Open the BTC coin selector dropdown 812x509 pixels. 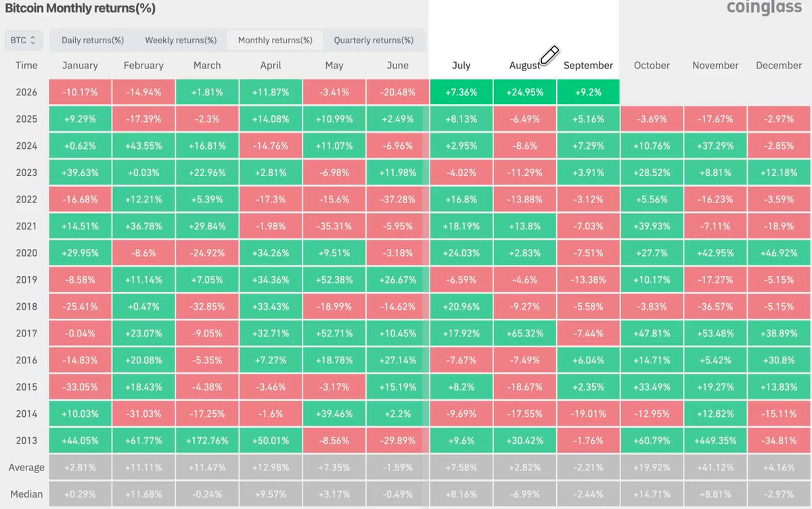click(24, 40)
